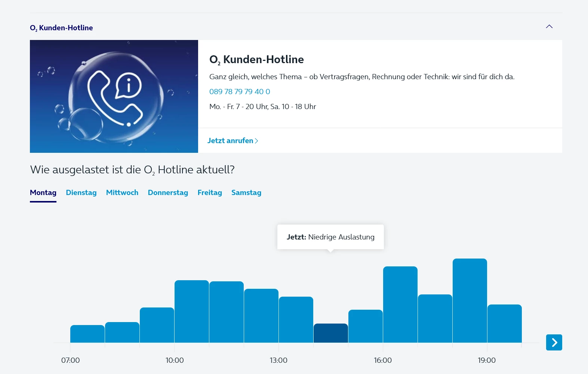Click the opening hours text Mo. - Fr. 7 - 20 Uhr
Image resolution: width=588 pixels, height=374 pixels.
point(263,106)
